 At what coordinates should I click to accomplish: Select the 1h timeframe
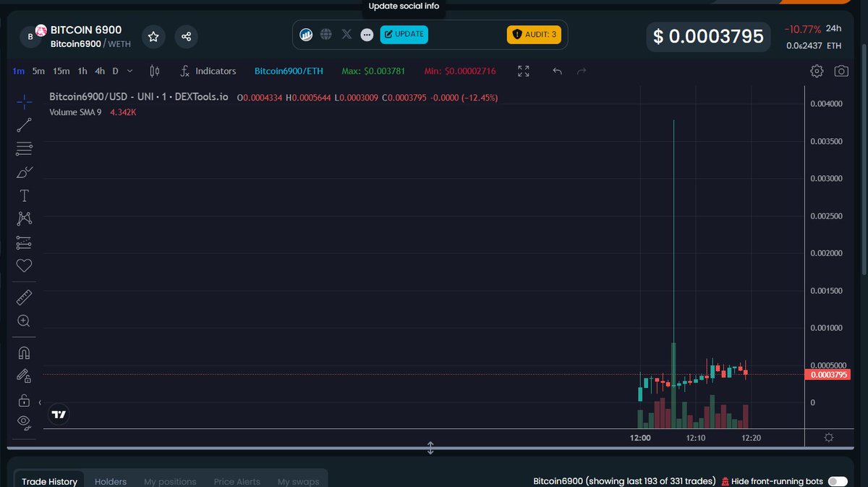tap(82, 71)
